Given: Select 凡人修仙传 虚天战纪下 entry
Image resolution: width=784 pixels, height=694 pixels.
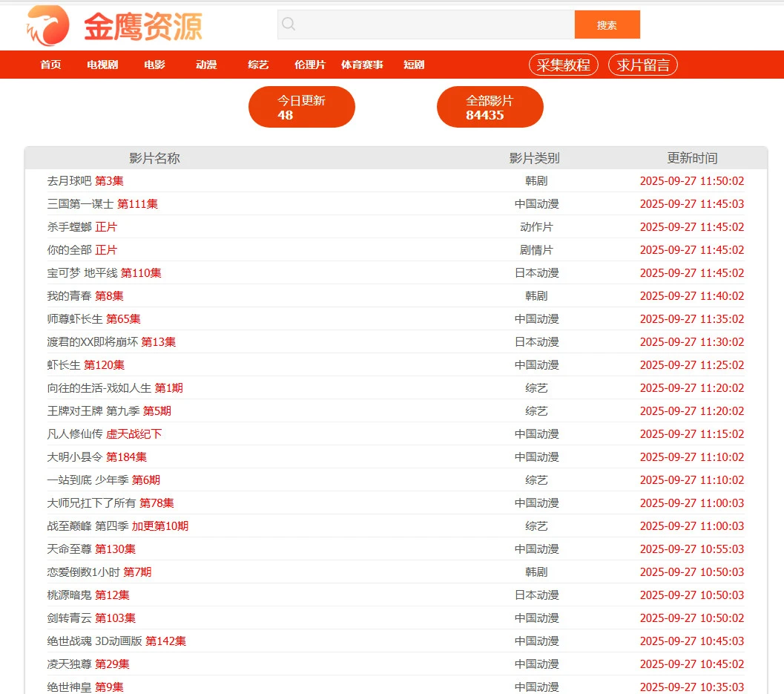Looking at the screenshot, I should coord(104,434).
